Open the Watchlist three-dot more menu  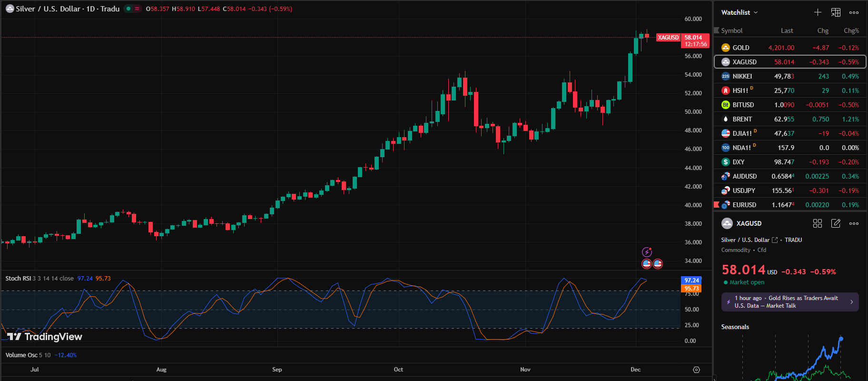tap(854, 12)
